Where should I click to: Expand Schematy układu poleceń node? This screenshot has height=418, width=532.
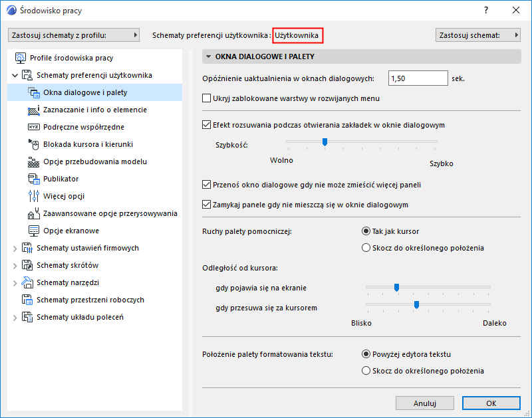click(15, 318)
